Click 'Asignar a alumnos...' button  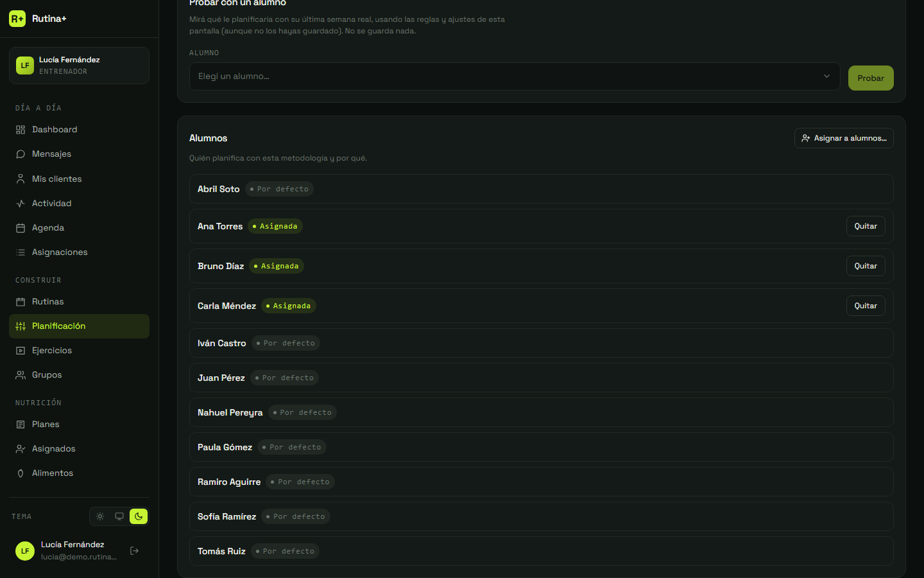pos(844,138)
